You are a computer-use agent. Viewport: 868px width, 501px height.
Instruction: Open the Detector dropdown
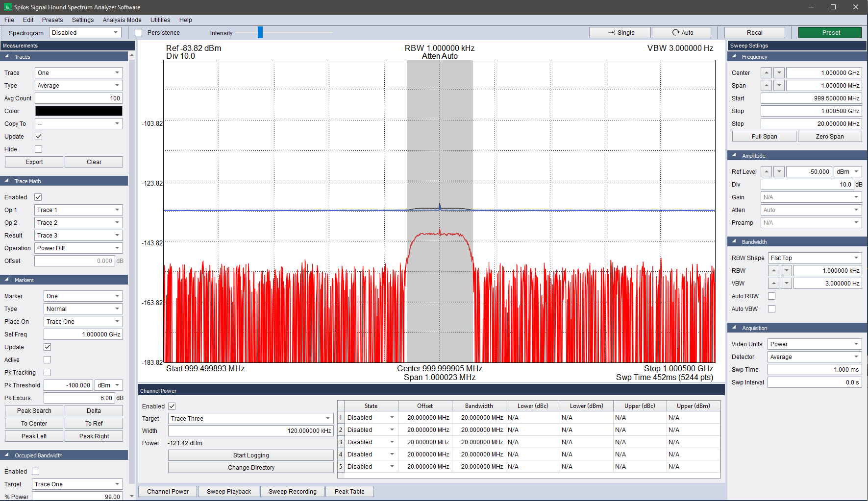coord(815,357)
